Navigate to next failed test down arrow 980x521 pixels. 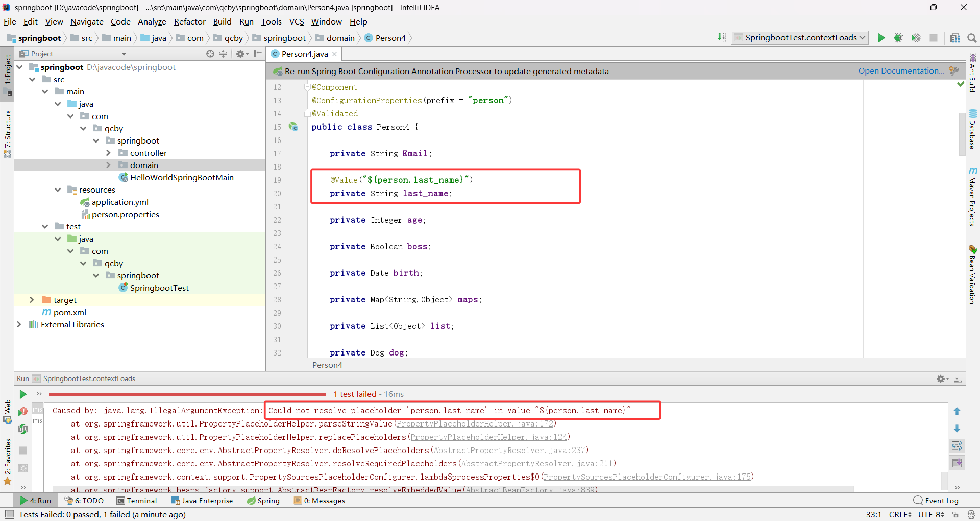coord(957,429)
